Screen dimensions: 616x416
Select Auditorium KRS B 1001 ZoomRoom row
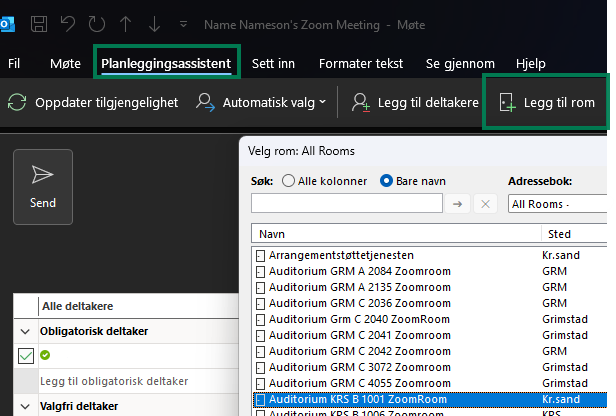[430, 400]
